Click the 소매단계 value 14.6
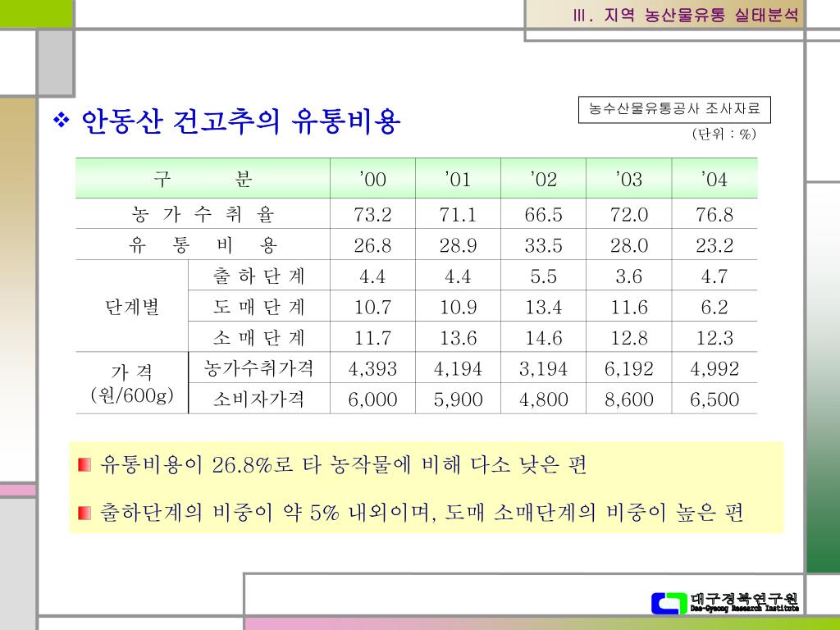840x630 pixels. [x=544, y=337]
